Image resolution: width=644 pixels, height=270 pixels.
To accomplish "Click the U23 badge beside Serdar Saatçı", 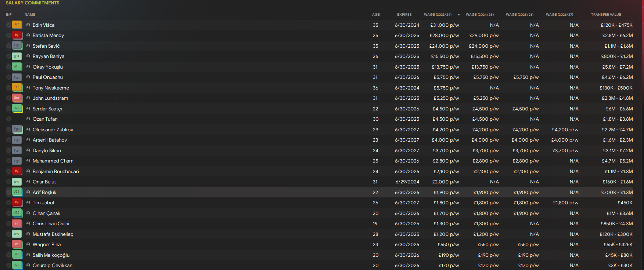I will click(x=17, y=109).
